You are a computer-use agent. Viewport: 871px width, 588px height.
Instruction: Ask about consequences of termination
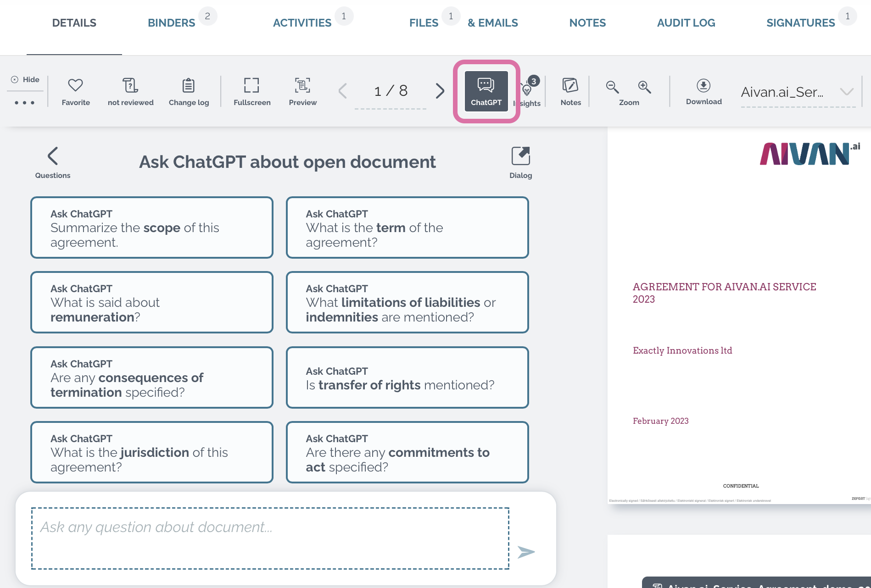coord(152,377)
